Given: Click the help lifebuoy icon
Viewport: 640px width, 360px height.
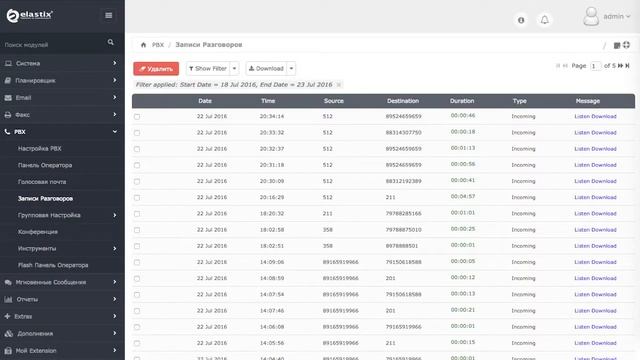Looking at the screenshot, I should point(627,44).
